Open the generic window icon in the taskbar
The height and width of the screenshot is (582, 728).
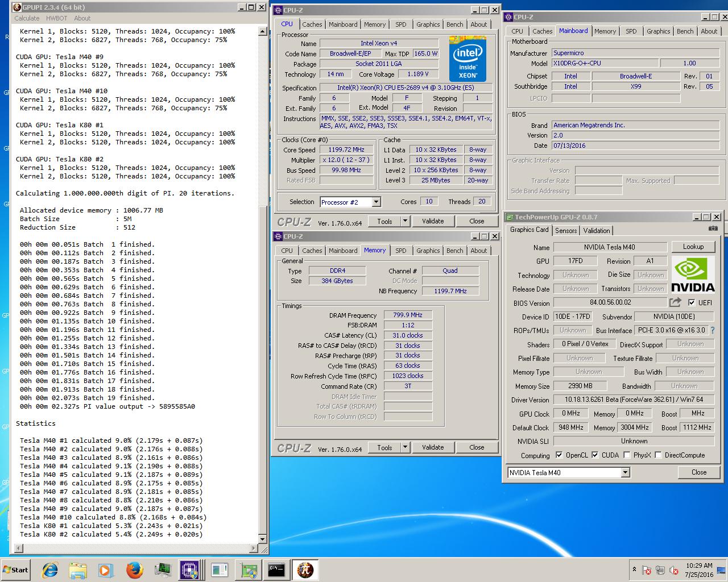[220, 569]
